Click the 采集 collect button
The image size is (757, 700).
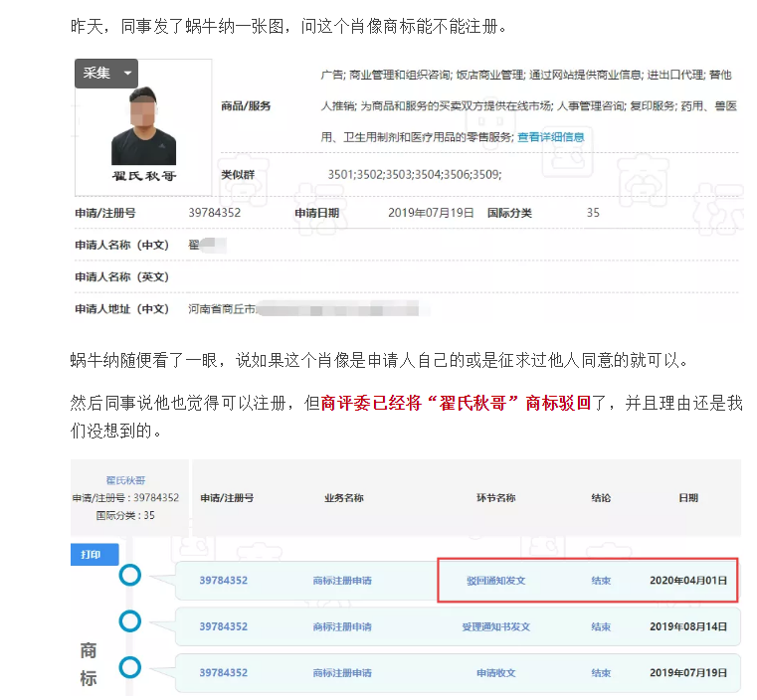[x=106, y=74]
